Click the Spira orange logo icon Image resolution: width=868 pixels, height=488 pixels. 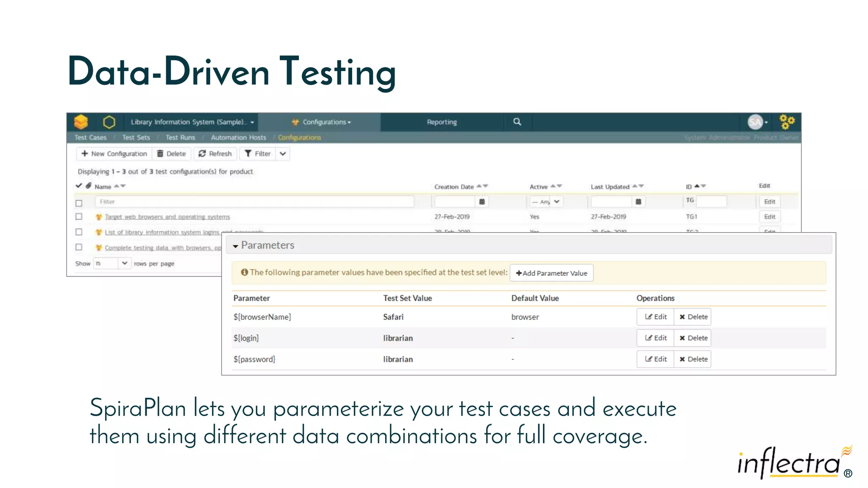(x=81, y=122)
